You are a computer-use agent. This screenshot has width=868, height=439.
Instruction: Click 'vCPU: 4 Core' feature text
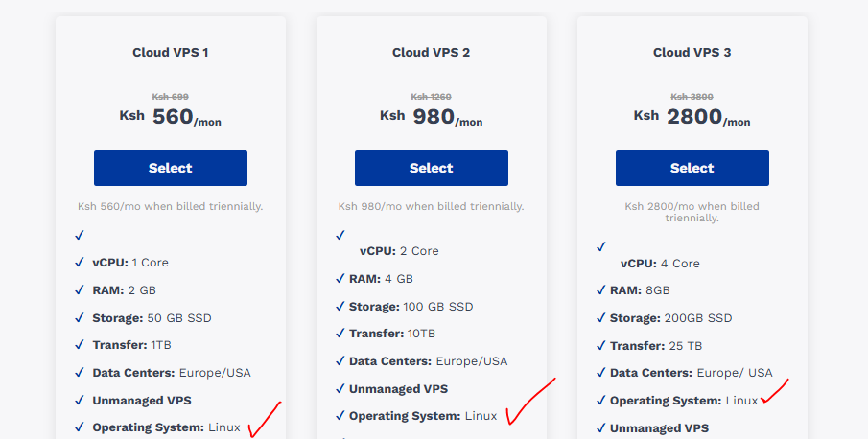tap(660, 264)
